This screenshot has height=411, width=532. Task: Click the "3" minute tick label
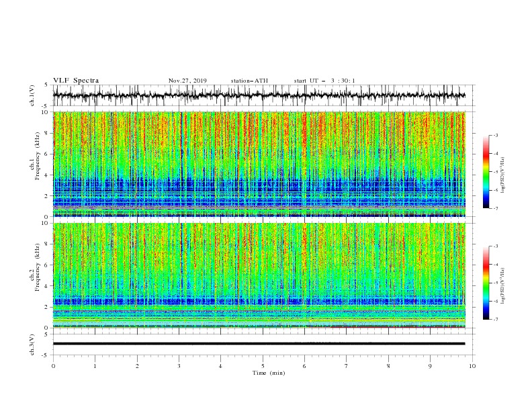[179, 366]
